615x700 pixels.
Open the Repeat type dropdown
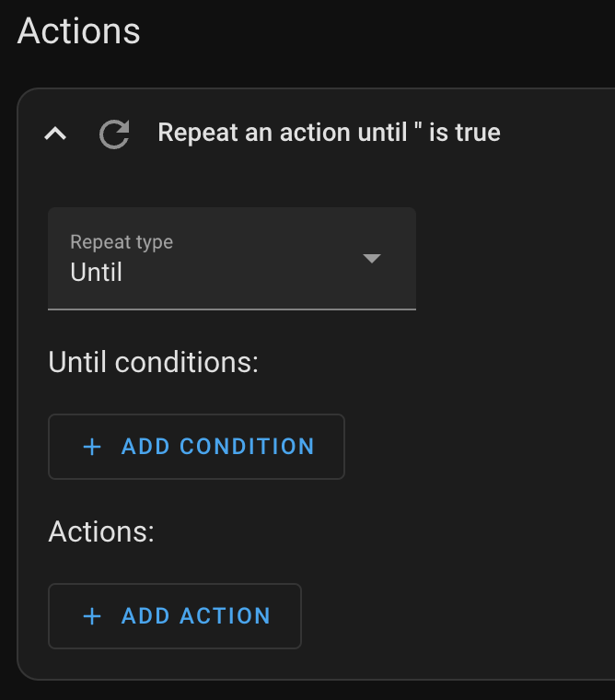[232, 259]
